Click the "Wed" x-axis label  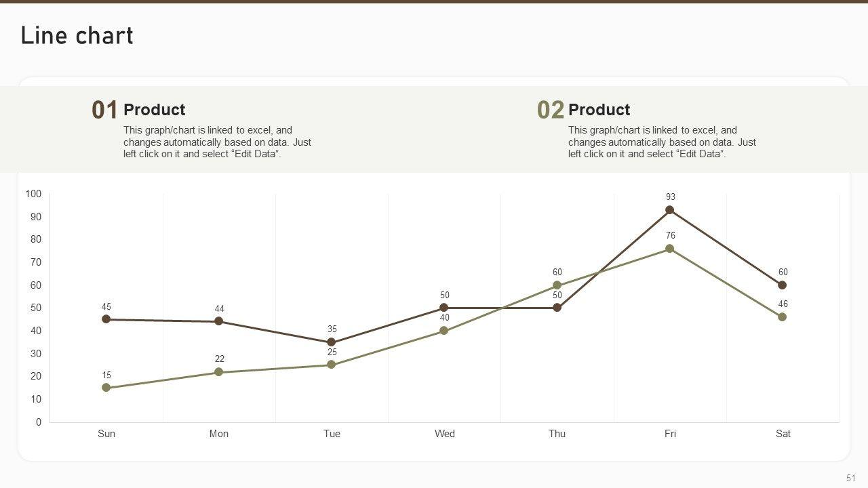click(444, 434)
